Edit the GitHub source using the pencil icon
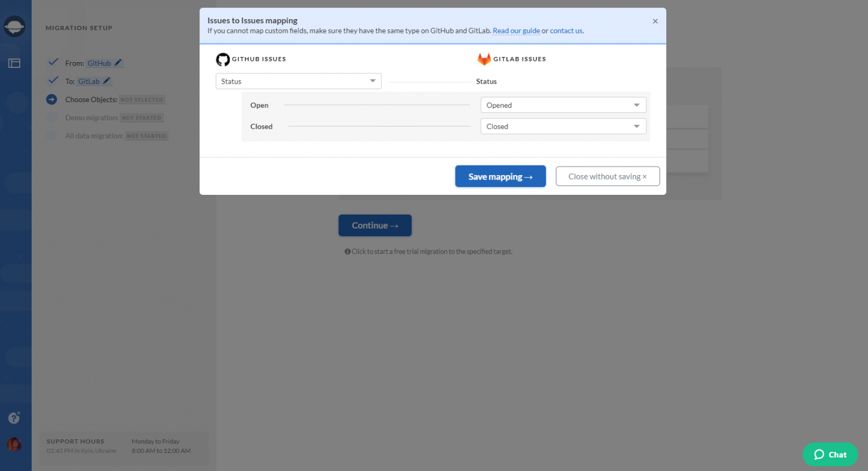 tap(118, 63)
